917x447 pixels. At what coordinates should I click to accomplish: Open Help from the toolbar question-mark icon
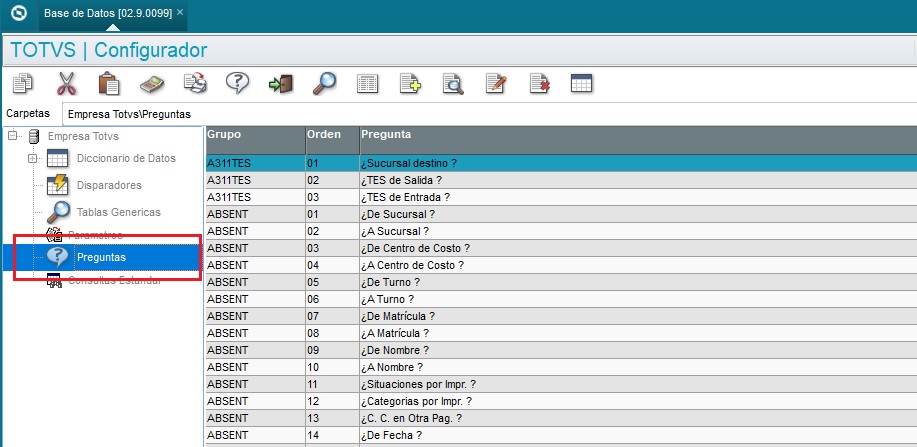click(237, 83)
